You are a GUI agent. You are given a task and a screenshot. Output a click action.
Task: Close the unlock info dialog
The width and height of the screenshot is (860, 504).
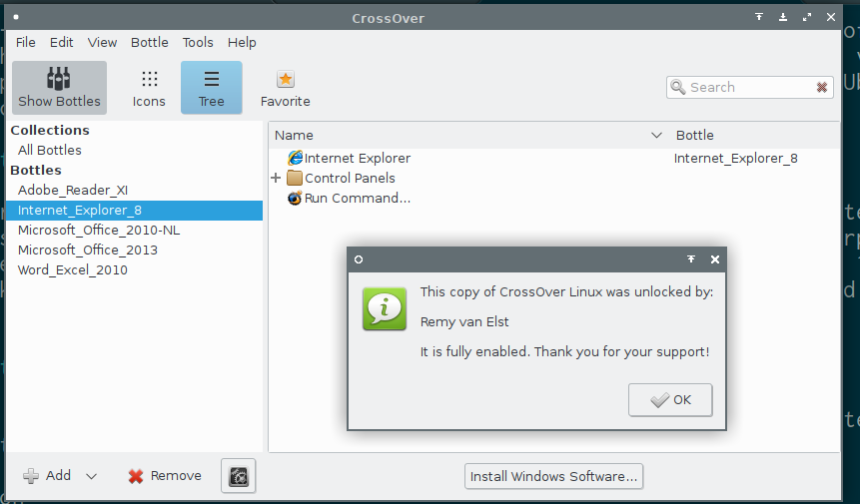click(714, 259)
